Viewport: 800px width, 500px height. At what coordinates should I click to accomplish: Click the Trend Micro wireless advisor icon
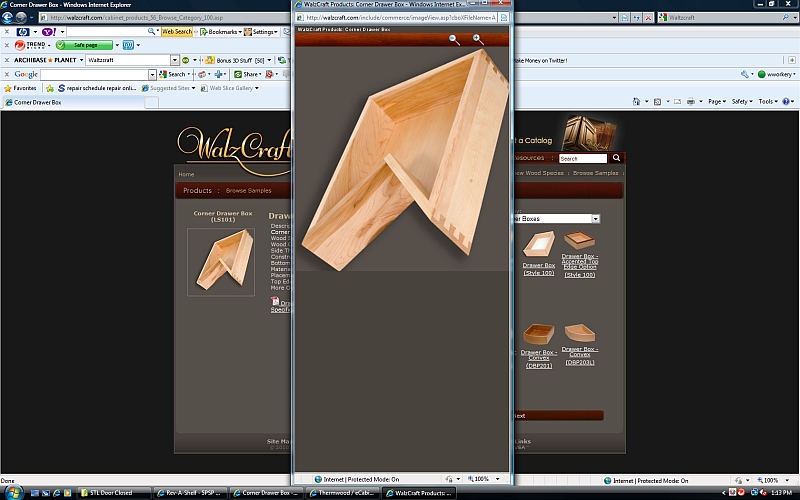pyautogui.click(x=128, y=45)
